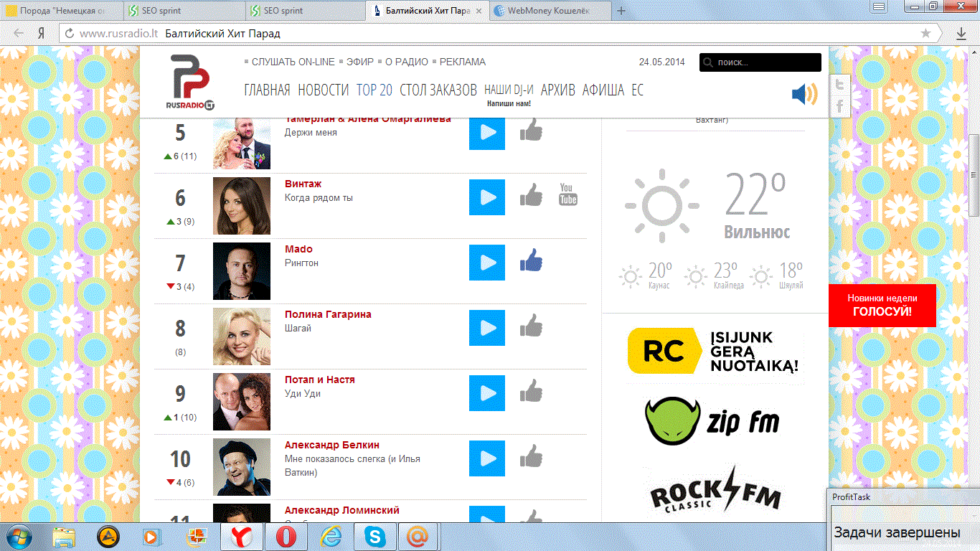Click the Полина Гагарина artist photo

(242, 336)
